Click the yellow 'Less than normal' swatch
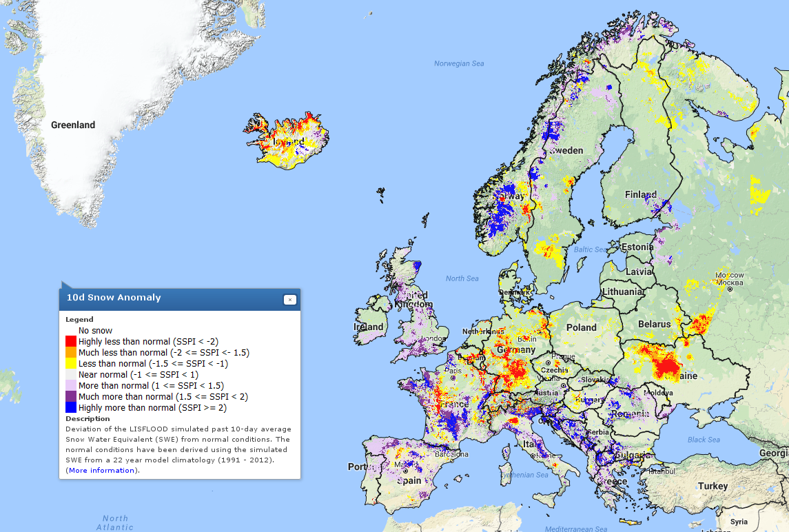Screen dimensions: 789x532 pos(70,363)
